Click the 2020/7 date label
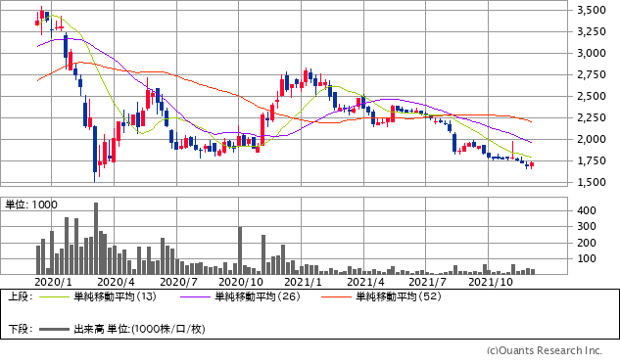Screen dimensions: 620x364 tap(178, 282)
